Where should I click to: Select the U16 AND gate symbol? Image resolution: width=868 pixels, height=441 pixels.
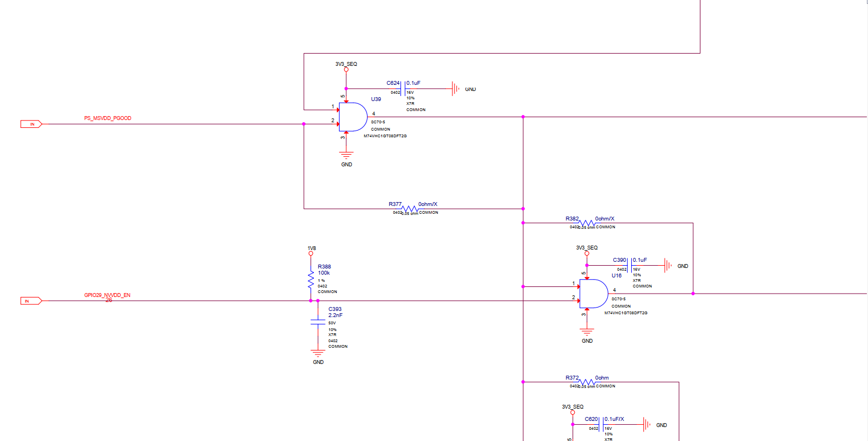tap(594, 294)
